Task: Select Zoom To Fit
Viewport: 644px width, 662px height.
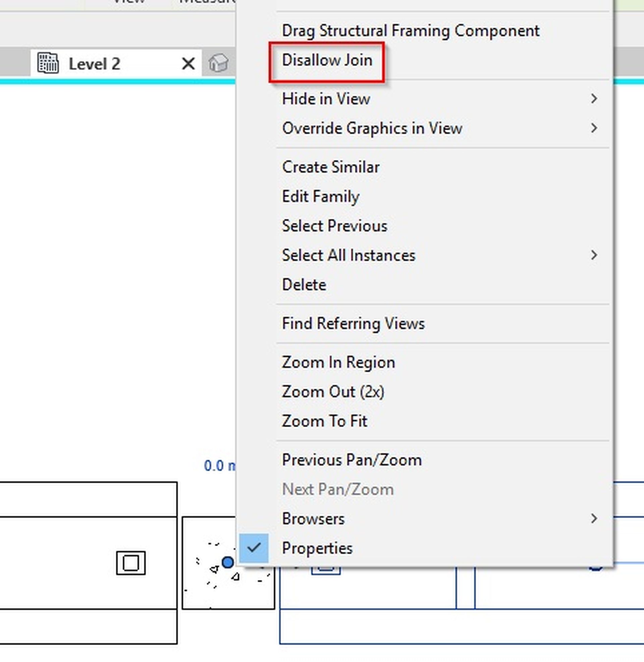Action: coord(324,421)
